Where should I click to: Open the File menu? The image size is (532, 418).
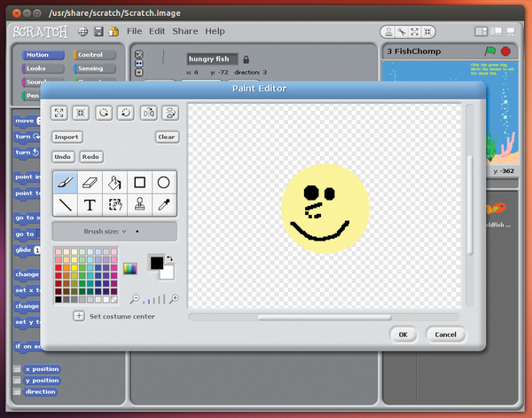click(135, 31)
